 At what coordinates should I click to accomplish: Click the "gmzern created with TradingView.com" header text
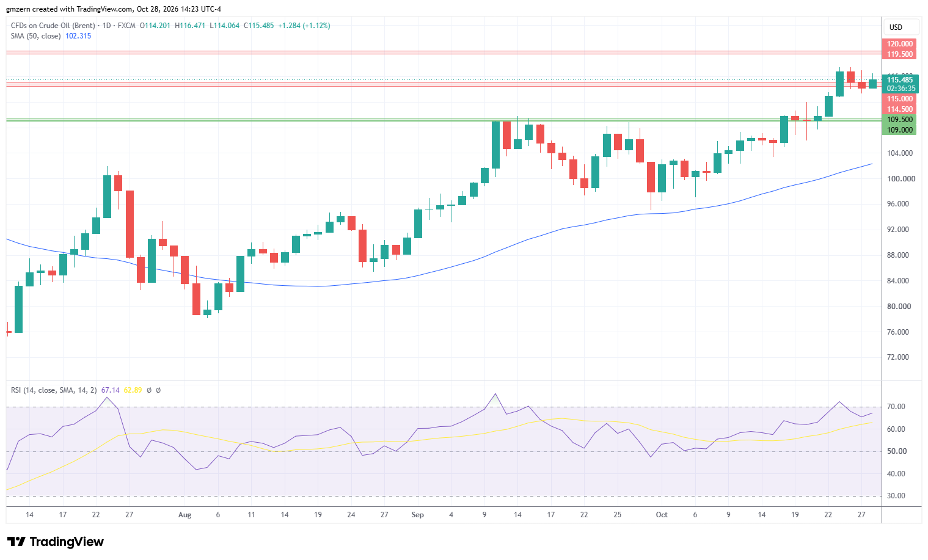click(x=69, y=9)
